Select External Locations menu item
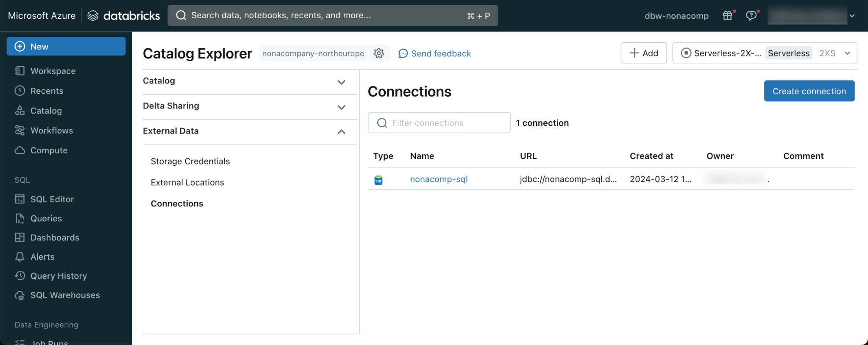868x345 pixels. (x=187, y=183)
